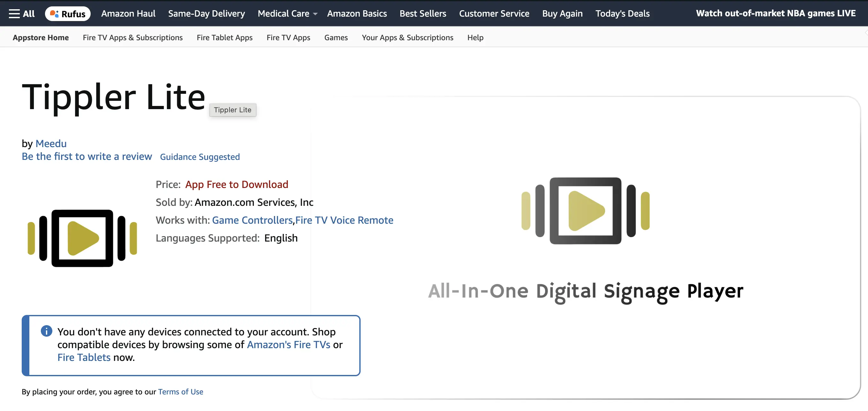Click the Tippler Lite app icon
This screenshot has width=868, height=411.
[82, 238]
